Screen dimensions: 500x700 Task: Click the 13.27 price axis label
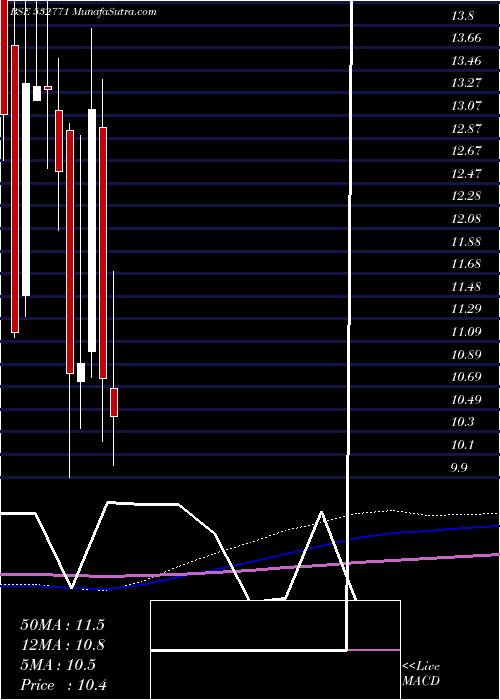[x=466, y=83]
